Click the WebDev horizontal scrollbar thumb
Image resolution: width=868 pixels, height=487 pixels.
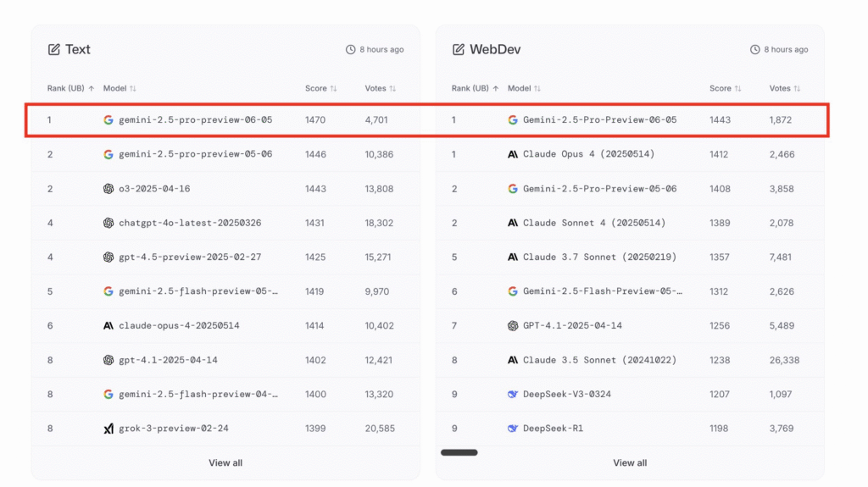point(459,452)
